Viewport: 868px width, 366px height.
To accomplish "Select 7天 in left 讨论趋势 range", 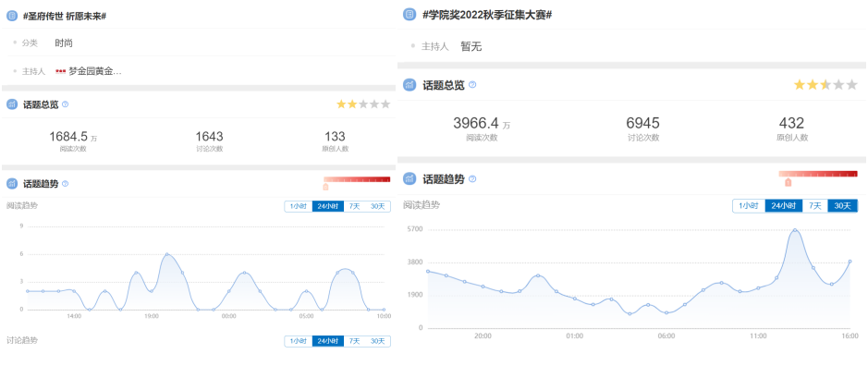I will [354, 341].
